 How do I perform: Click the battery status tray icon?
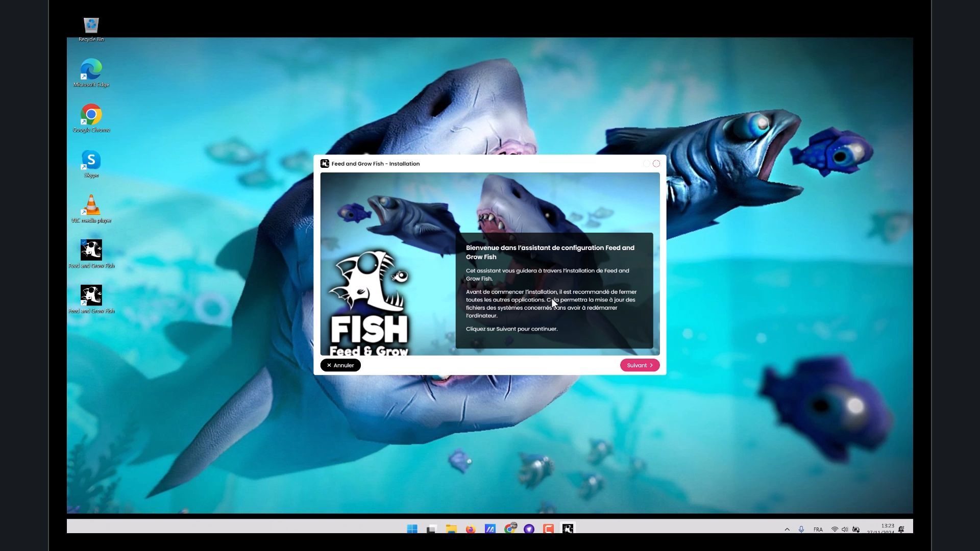point(856,530)
